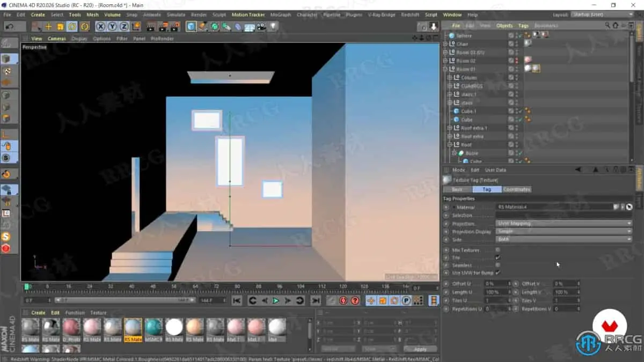The width and height of the screenshot is (644, 362).
Task: Enable the Mix Textures checkbox
Action: click(498, 250)
